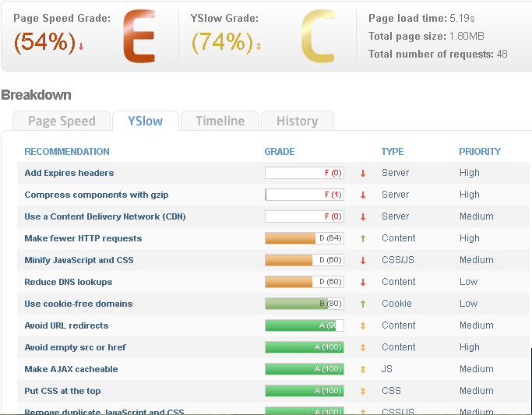This screenshot has width=532, height=415.
Task: Open the Timeline tab
Action: pyautogui.click(x=220, y=121)
